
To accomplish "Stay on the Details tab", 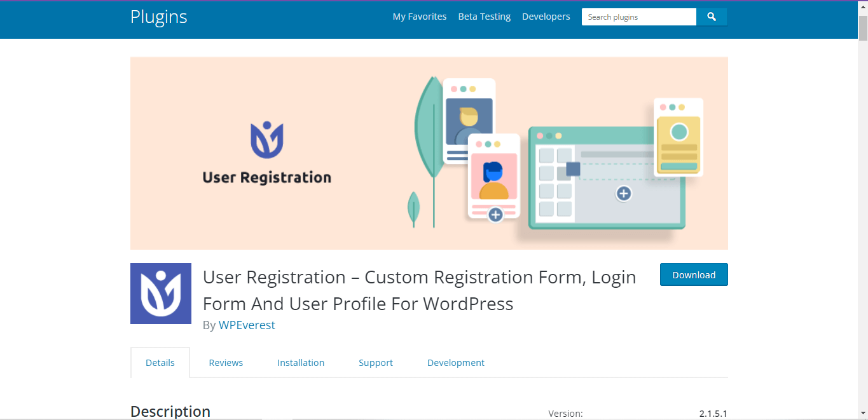I will point(160,362).
